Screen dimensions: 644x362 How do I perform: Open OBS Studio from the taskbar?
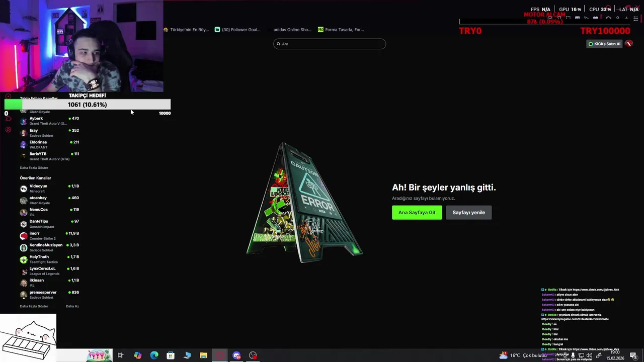tap(253, 355)
